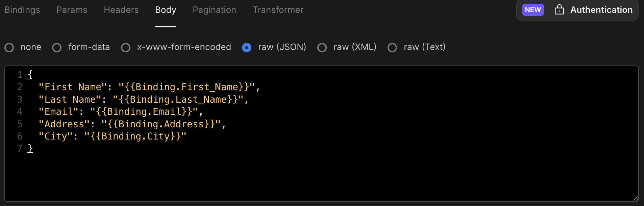Click the Email binding line in editor
The width and height of the screenshot is (644, 206).
pyautogui.click(x=121, y=112)
